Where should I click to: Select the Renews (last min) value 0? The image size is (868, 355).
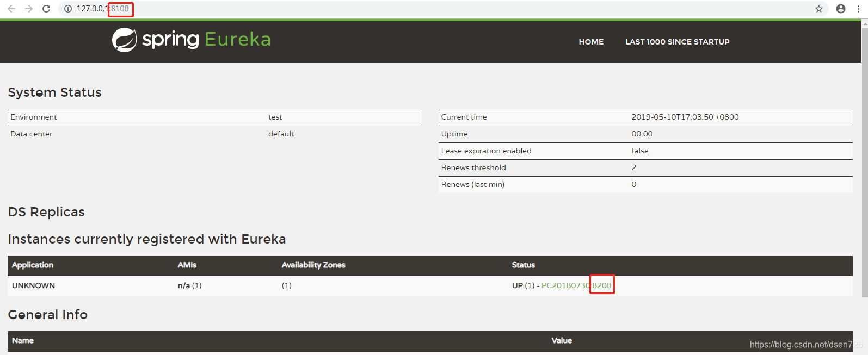(x=634, y=184)
